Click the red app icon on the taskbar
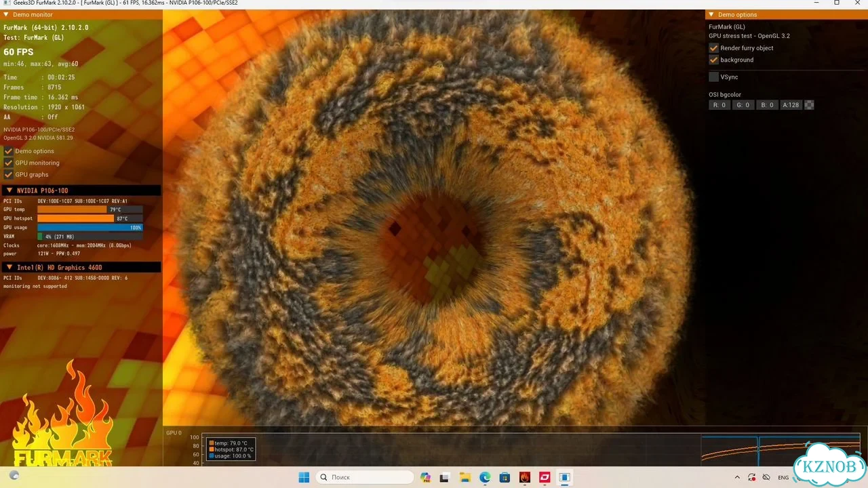Viewport: 868px width, 488px height. pyautogui.click(x=544, y=477)
